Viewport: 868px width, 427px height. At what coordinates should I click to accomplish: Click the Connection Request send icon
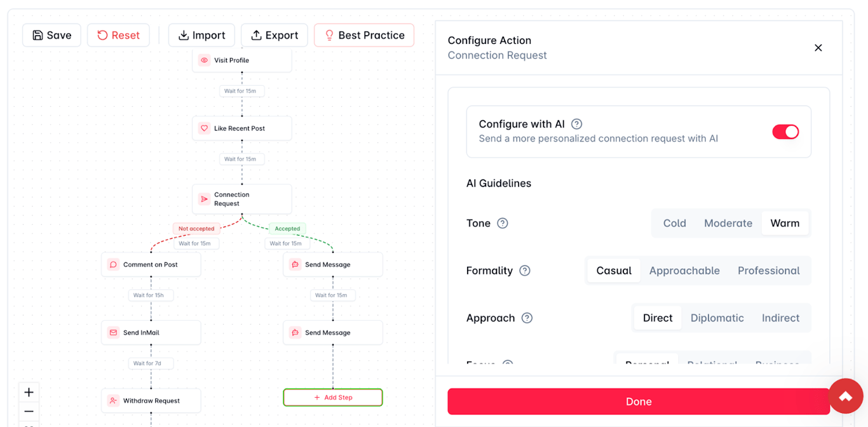tap(204, 200)
